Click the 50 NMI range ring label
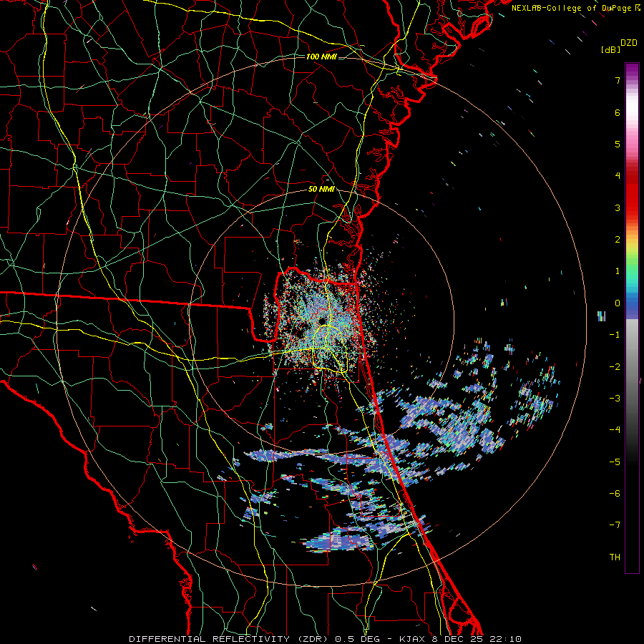This screenshot has height=644, width=644. (321, 190)
